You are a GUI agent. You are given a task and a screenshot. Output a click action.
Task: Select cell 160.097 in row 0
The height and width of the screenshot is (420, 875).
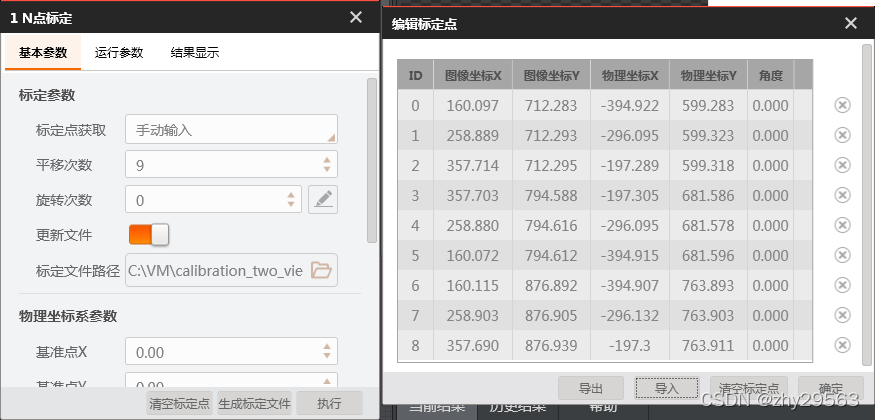[473, 105]
